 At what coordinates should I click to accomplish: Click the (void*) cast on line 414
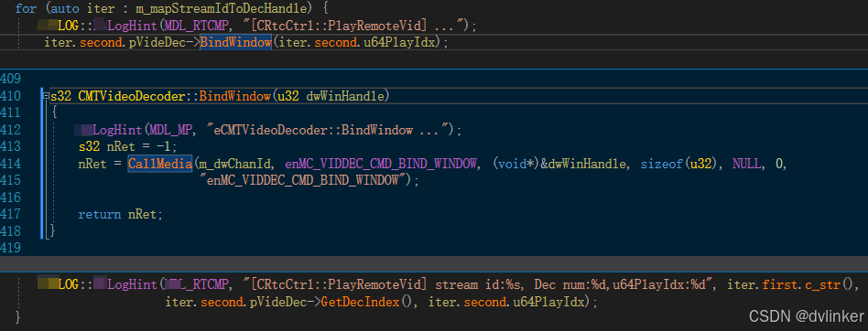(x=515, y=164)
